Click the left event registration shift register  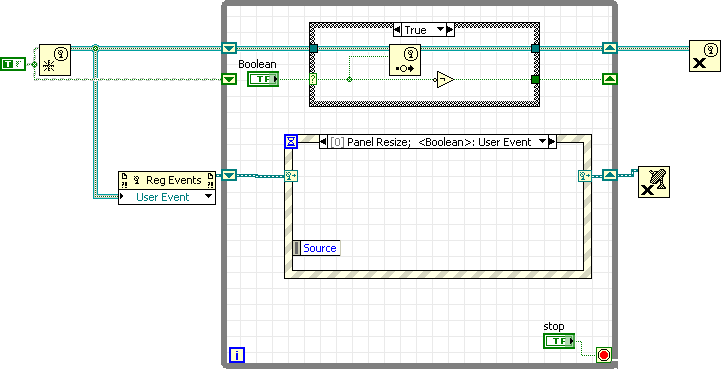click(229, 175)
